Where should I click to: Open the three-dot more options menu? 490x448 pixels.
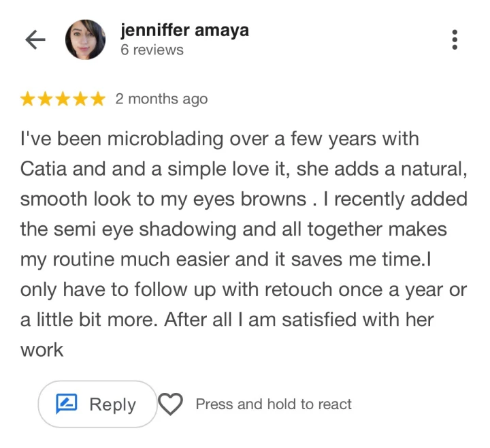[455, 39]
